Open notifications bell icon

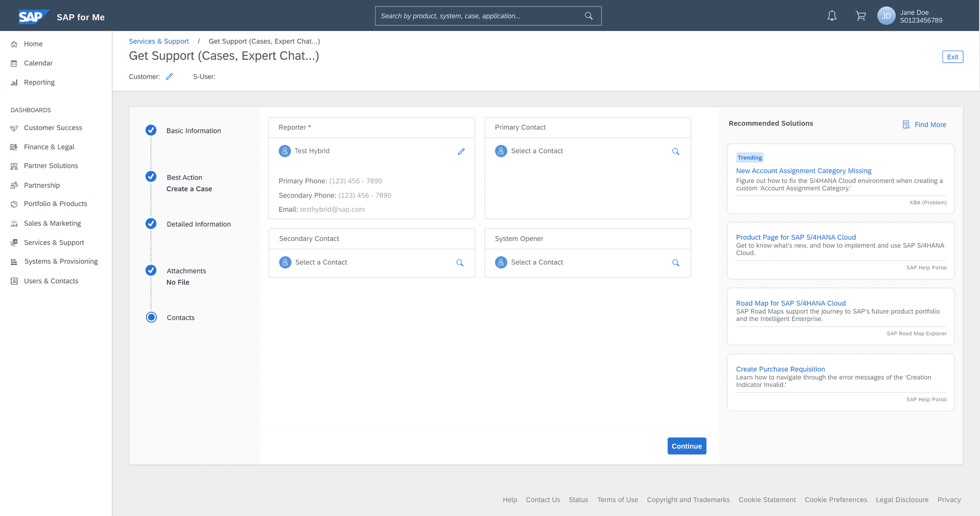point(832,16)
